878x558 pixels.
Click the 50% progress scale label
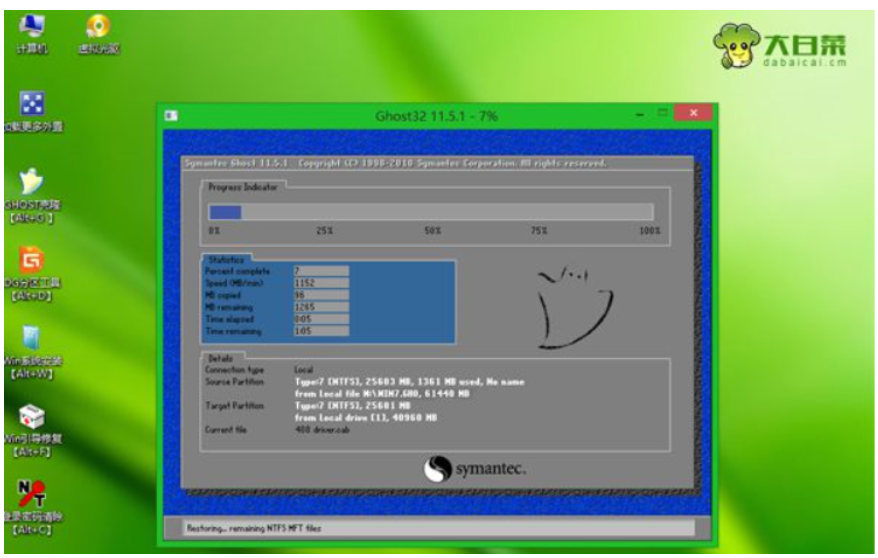[432, 231]
